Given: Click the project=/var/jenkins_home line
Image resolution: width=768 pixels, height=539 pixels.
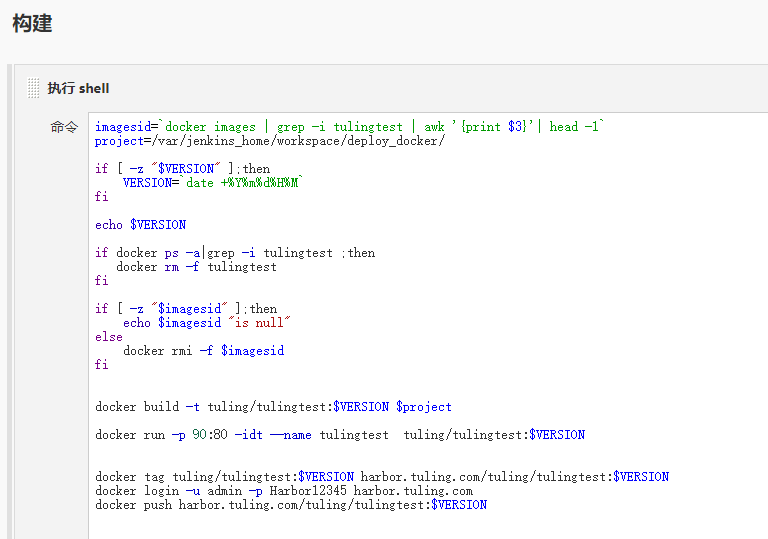Looking at the screenshot, I should (270, 141).
